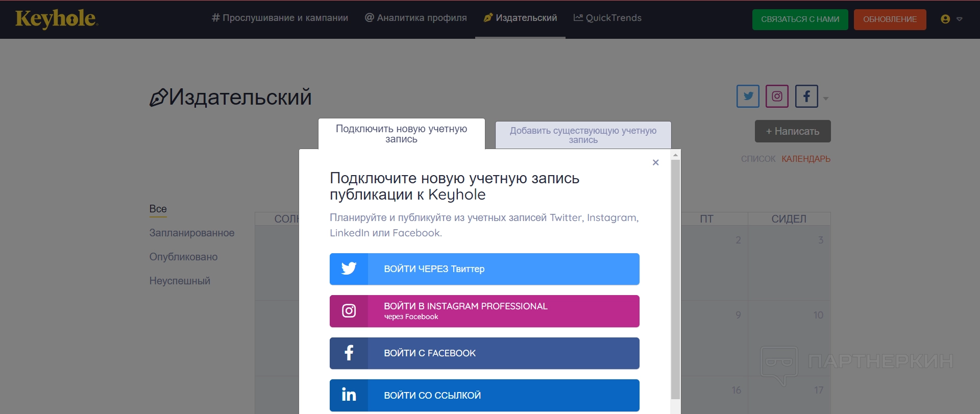Select the Запланированное filter
Image resolution: width=980 pixels, height=414 pixels.
click(x=192, y=233)
